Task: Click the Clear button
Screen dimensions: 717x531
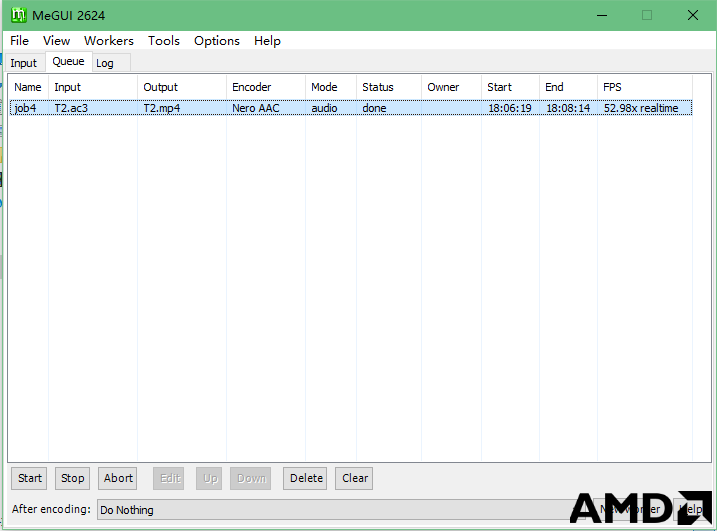Action: (354, 478)
